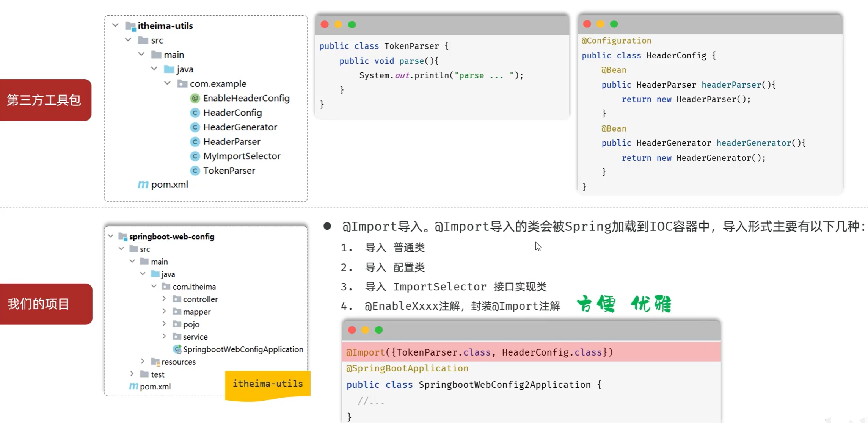This screenshot has height=423, width=868.
Task: Click the EnableHeaderConfig annotation icon
Action: pyautogui.click(x=195, y=99)
